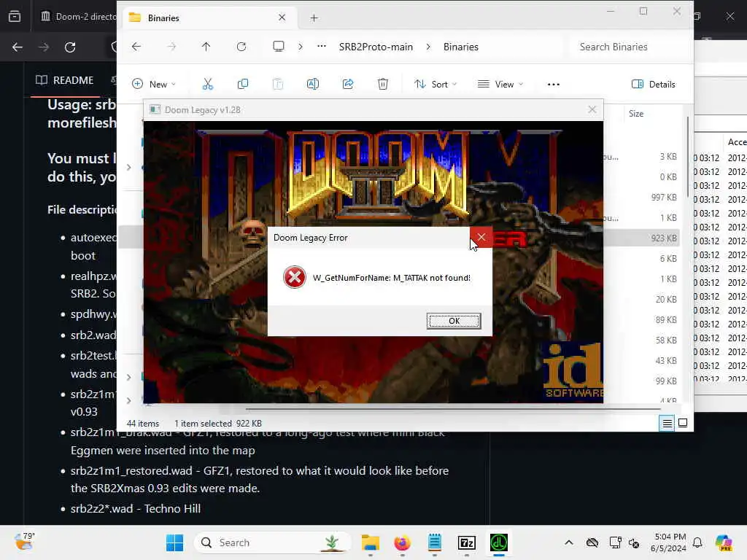This screenshot has width=747, height=560.
Task: Open the Notepad taskbar icon
Action: pos(435,542)
